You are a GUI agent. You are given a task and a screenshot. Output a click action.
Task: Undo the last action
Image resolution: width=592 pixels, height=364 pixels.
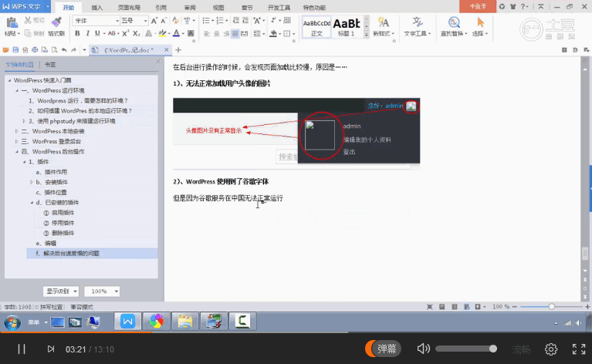(x=64, y=50)
